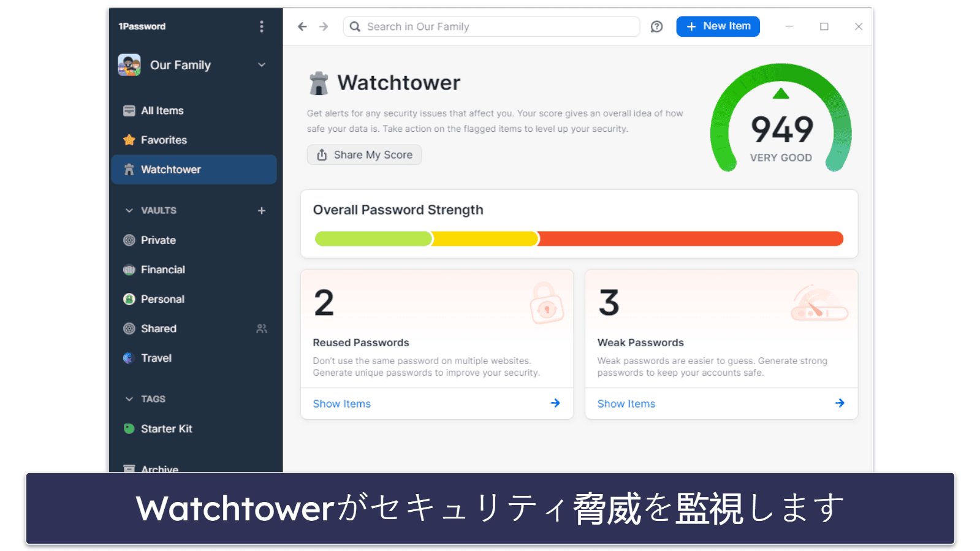Add a new vault with plus icon
The image size is (980, 551).
click(262, 210)
